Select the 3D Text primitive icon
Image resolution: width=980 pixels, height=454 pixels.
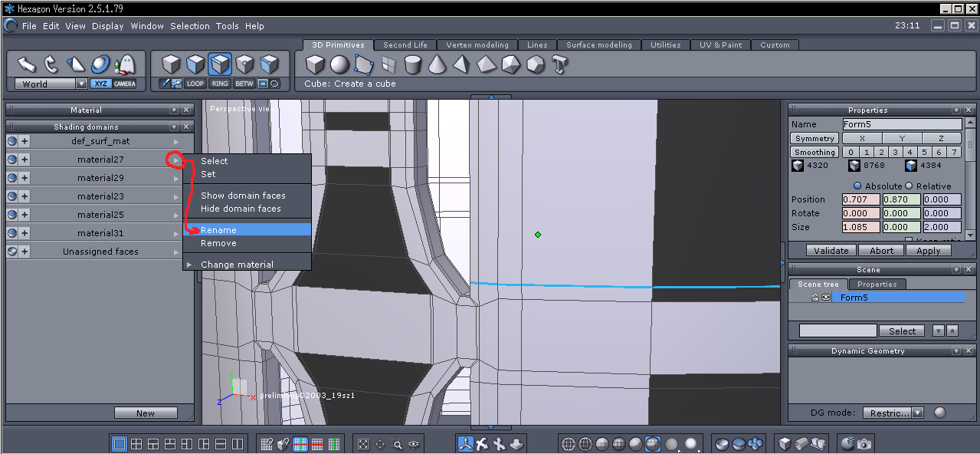tap(559, 64)
